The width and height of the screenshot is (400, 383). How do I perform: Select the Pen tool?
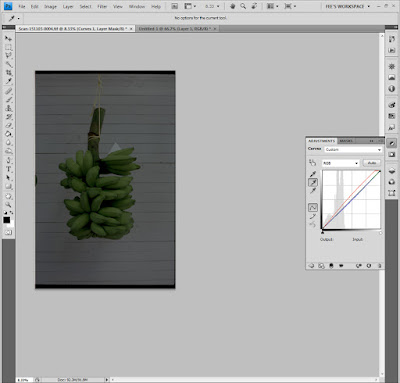[8, 161]
